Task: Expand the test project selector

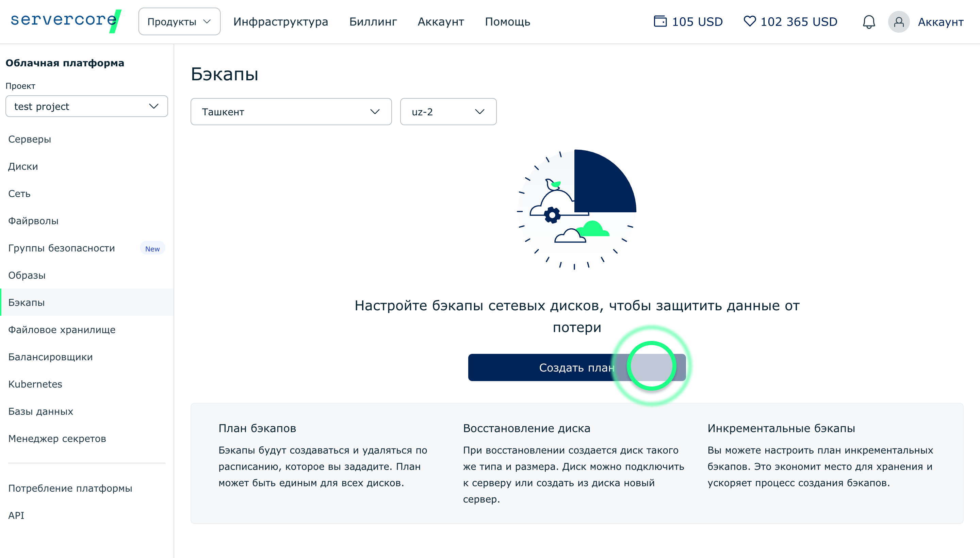Action: (x=87, y=106)
